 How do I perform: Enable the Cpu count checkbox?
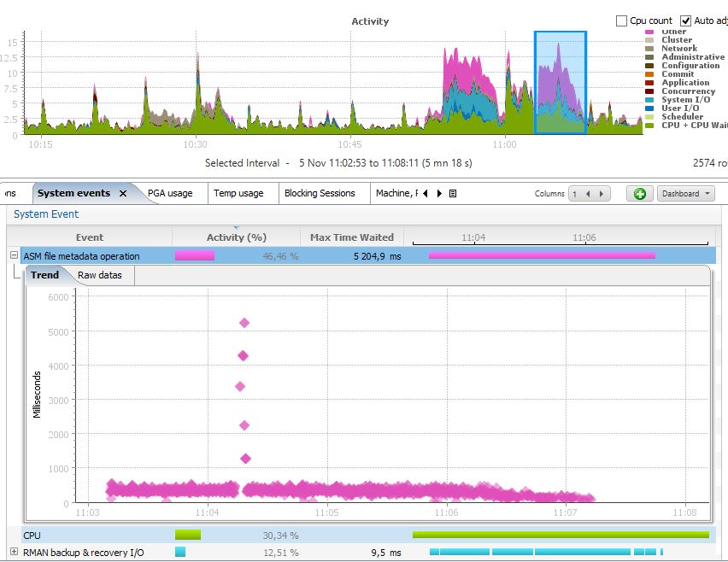point(622,20)
